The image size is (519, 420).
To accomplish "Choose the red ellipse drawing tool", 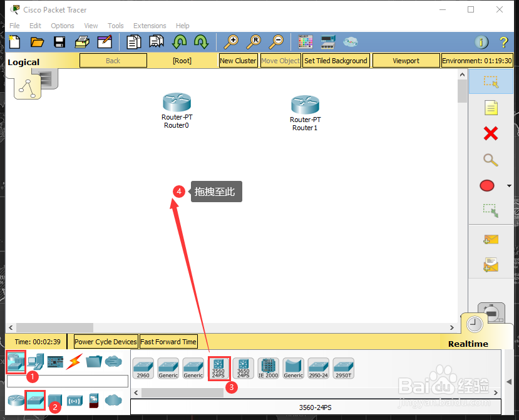I will tap(487, 186).
